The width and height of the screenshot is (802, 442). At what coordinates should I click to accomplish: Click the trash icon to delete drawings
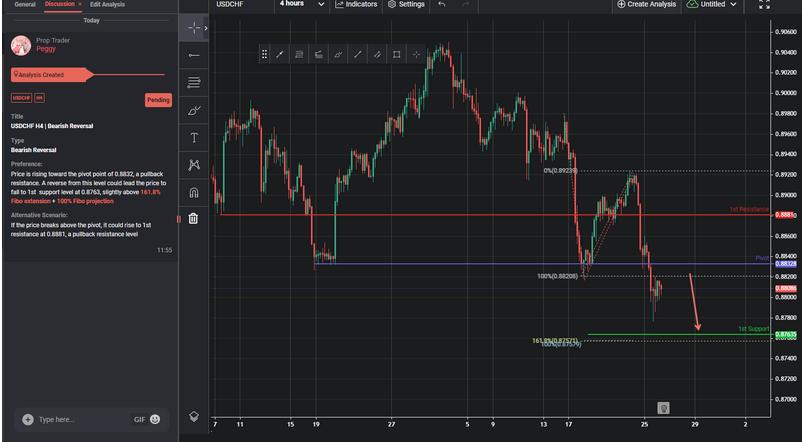click(x=193, y=218)
